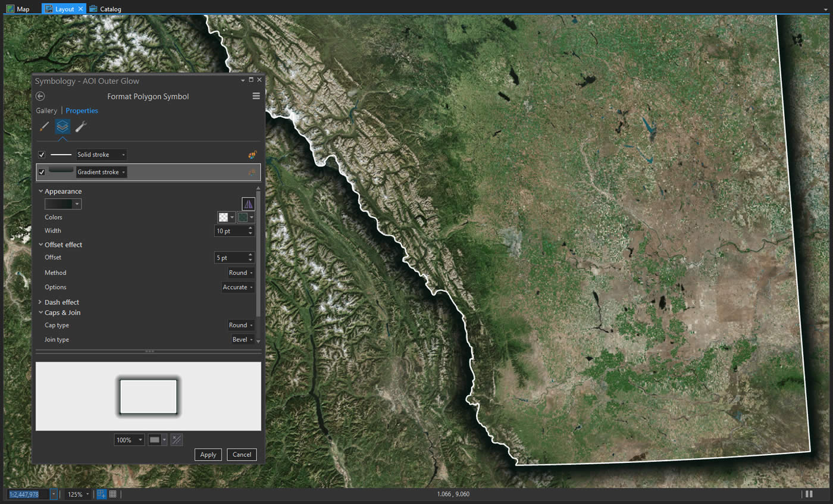Click the symbol preview thumbnail
The image size is (833, 504).
148,396
